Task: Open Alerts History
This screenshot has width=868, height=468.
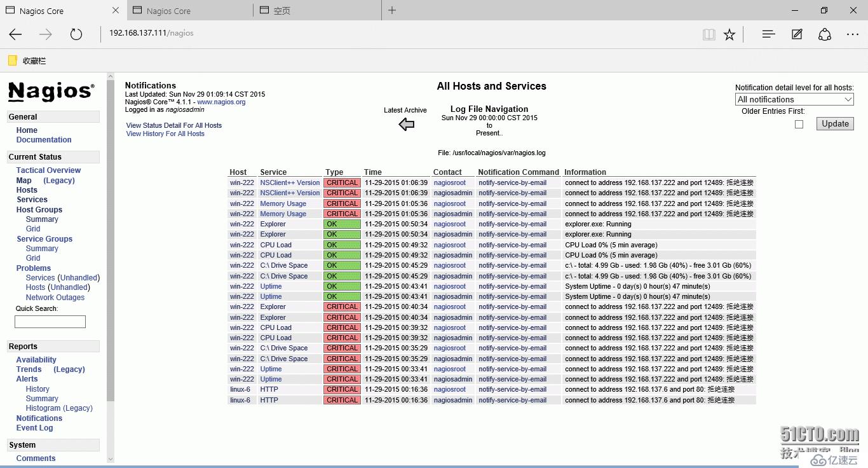Action: click(37, 389)
